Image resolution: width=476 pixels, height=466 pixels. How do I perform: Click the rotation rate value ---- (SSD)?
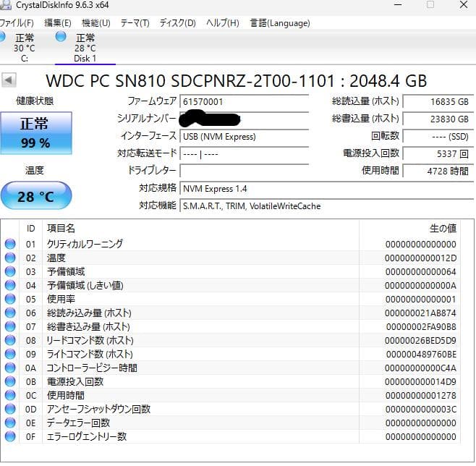pyautogui.click(x=438, y=137)
